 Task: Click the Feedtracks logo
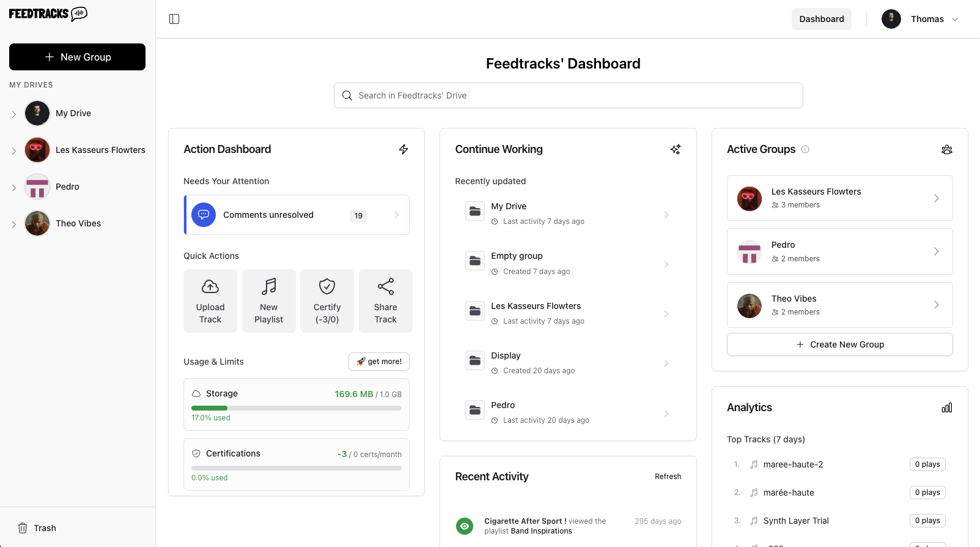[x=48, y=13]
